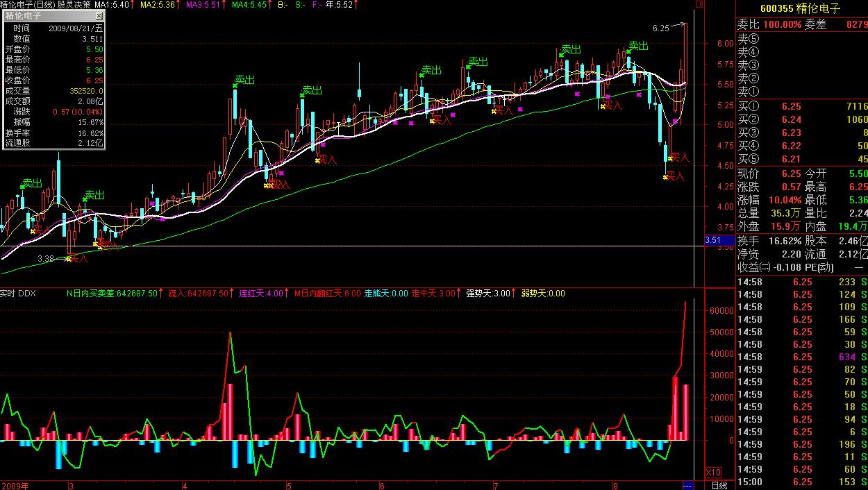Click the N日内买卖差:642687.50 label

112,294
